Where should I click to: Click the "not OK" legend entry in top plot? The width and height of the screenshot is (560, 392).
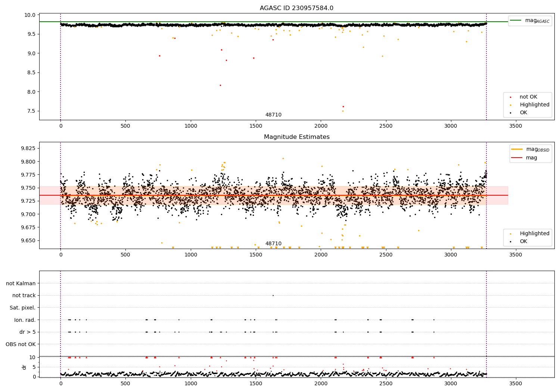(x=528, y=97)
